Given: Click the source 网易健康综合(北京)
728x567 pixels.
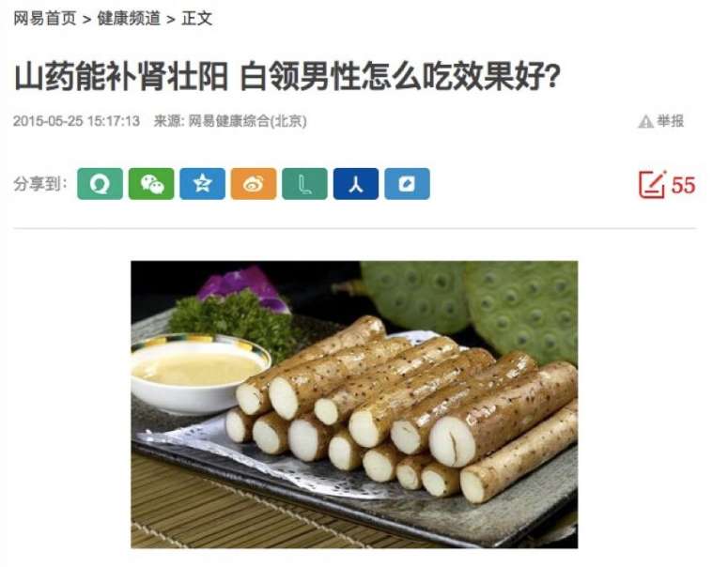Looking at the screenshot, I should (x=247, y=121).
